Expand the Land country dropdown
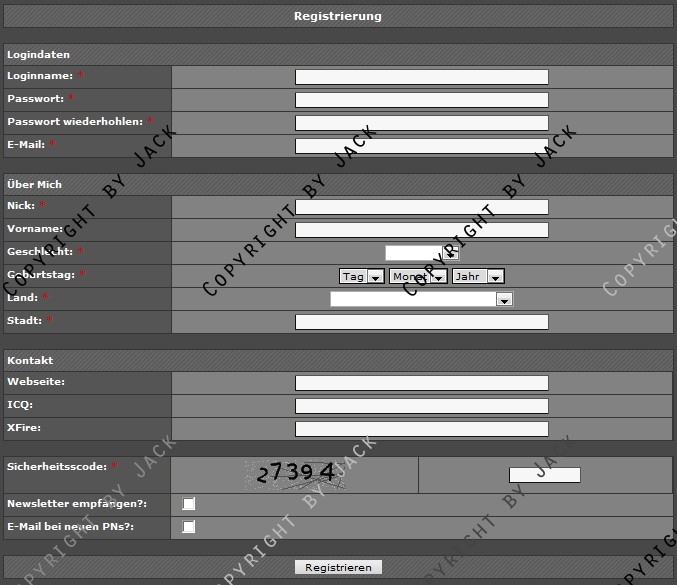677x585 pixels. coord(421,299)
